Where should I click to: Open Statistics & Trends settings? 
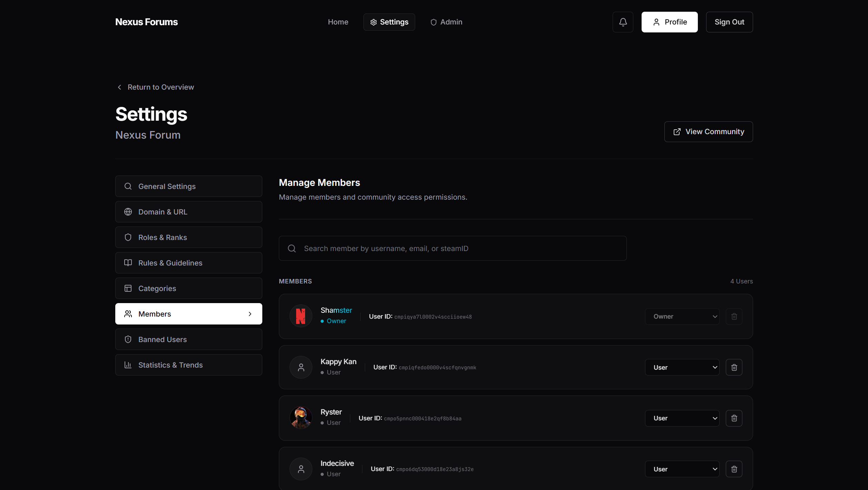pos(188,365)
